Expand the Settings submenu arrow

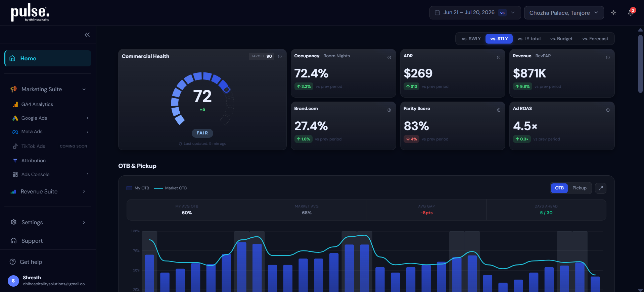[84, 222]
